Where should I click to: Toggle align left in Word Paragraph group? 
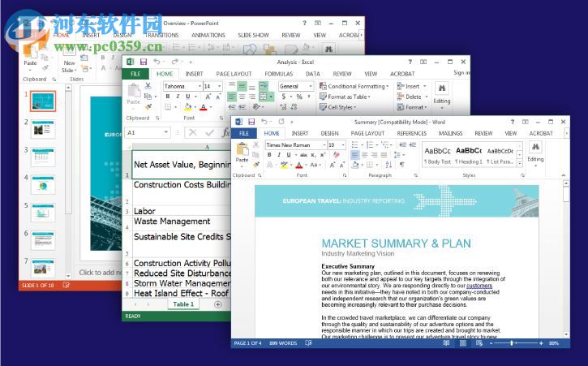[354, 155]
